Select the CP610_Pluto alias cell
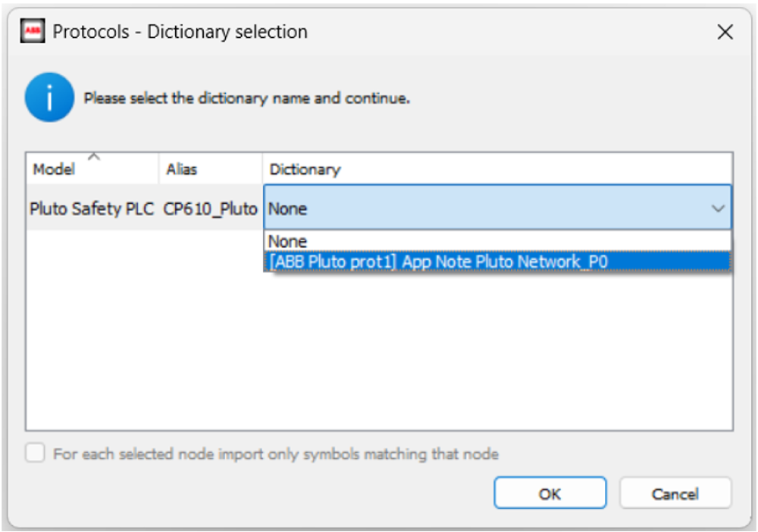The width and height of the screenshot is (758, 532). [x=210, y=208]
